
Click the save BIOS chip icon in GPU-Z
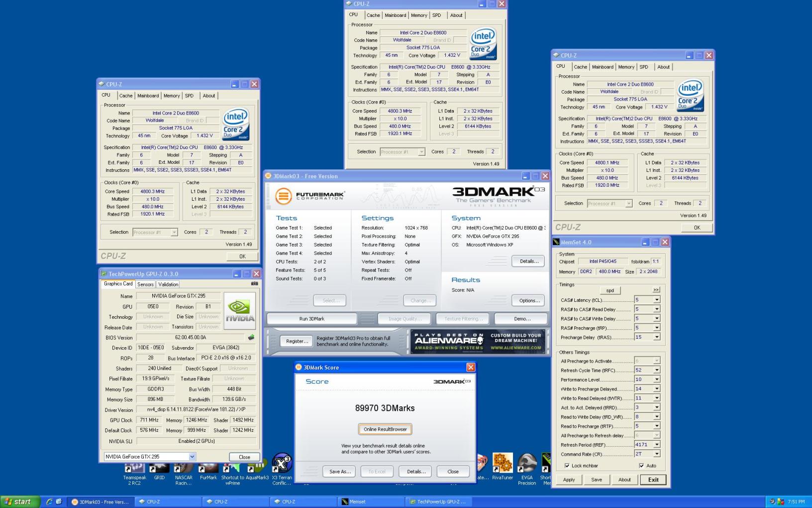[x=251, y=337]
